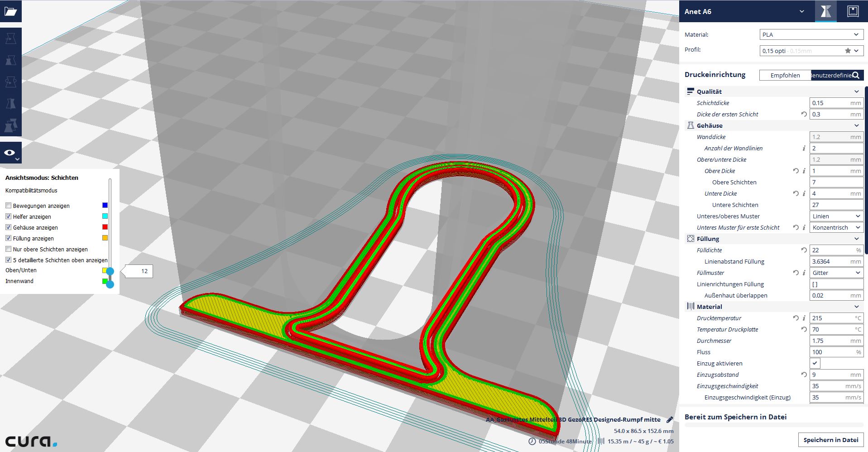Open the Füllmuster Gitter dropdown
The image size is (868, 452).
point(836,273)
